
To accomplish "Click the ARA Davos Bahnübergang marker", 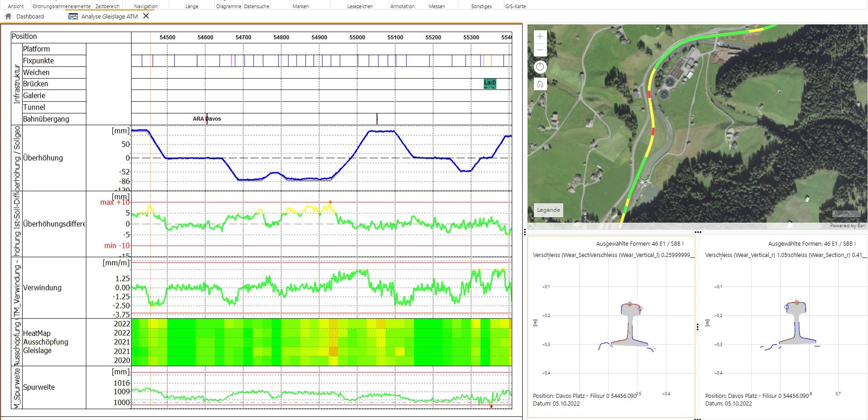I will [x=207, y=119].
